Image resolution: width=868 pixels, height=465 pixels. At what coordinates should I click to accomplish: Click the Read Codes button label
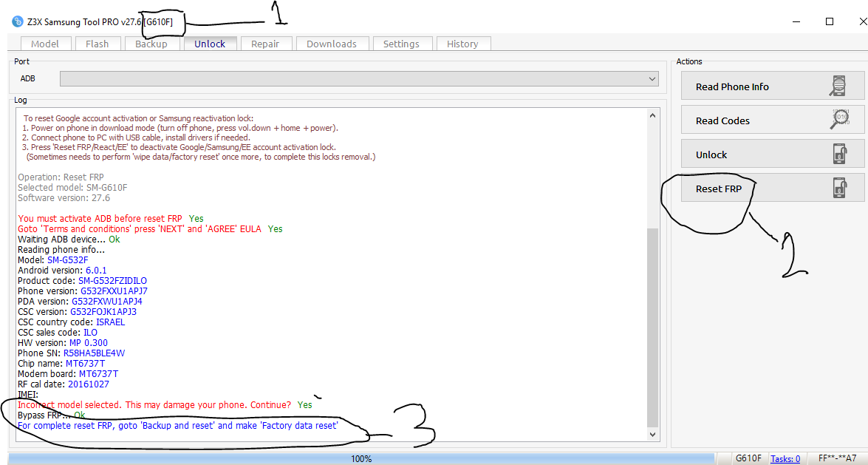tap(722, 121)
